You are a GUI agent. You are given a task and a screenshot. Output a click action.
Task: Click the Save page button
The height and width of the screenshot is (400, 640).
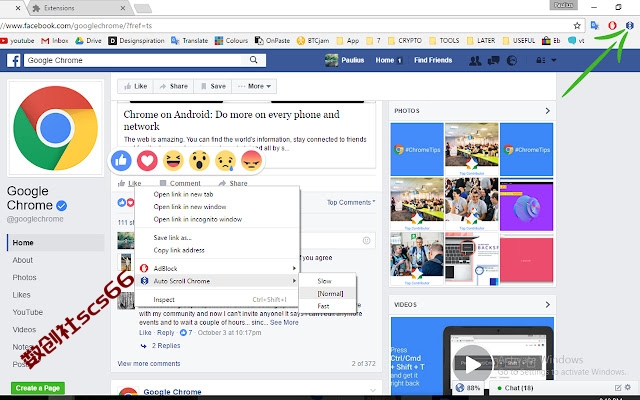(213, 86)
